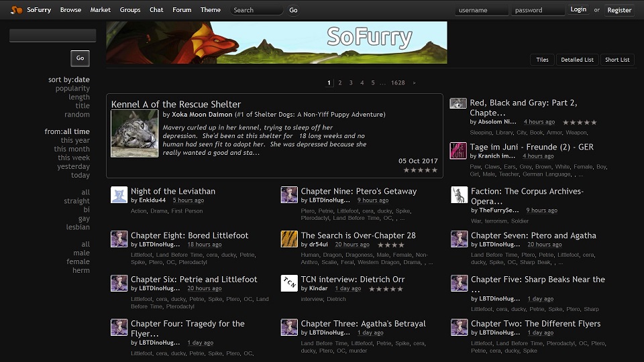Click the Register button

click(x=619, y=10)
